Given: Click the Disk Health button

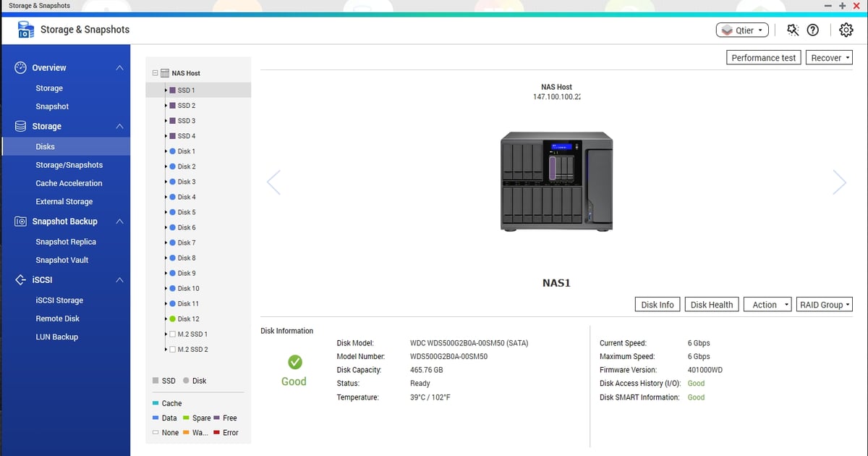Looking at the screenshot, I should [711, 304].
